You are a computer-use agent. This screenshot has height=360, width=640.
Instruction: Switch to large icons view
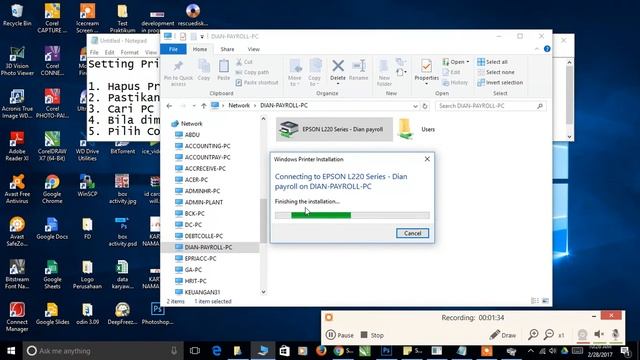545,301
